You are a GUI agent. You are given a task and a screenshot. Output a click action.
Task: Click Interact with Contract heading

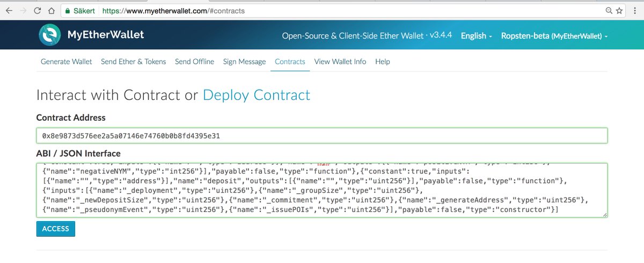click(109, 95)
